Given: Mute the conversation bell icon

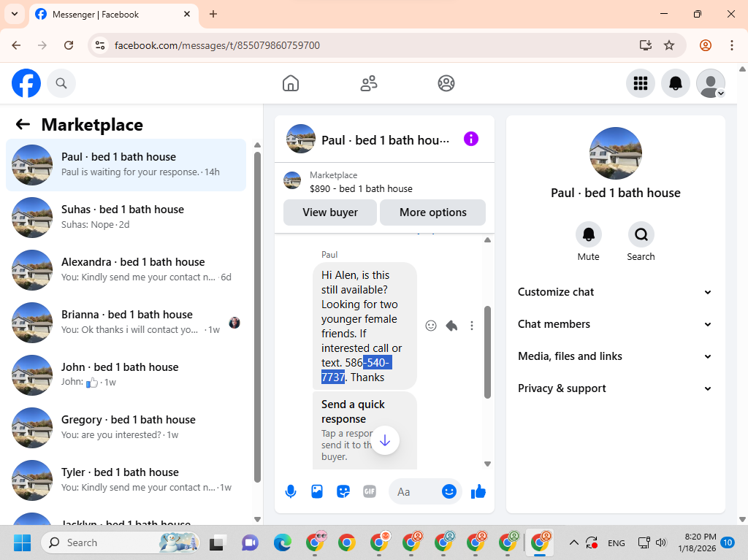Looking at the screenshot, I should tap(588, 234).
